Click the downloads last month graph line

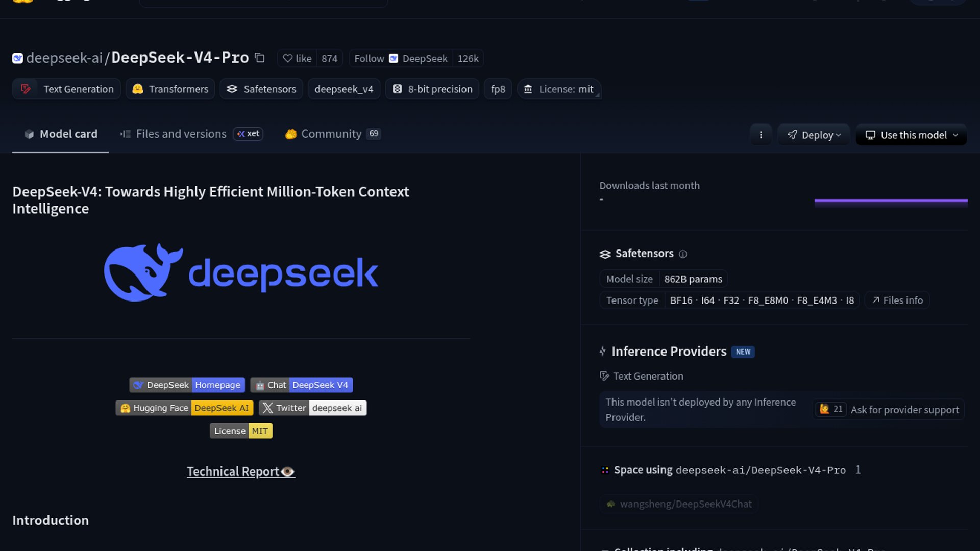(x=891, y=201)
